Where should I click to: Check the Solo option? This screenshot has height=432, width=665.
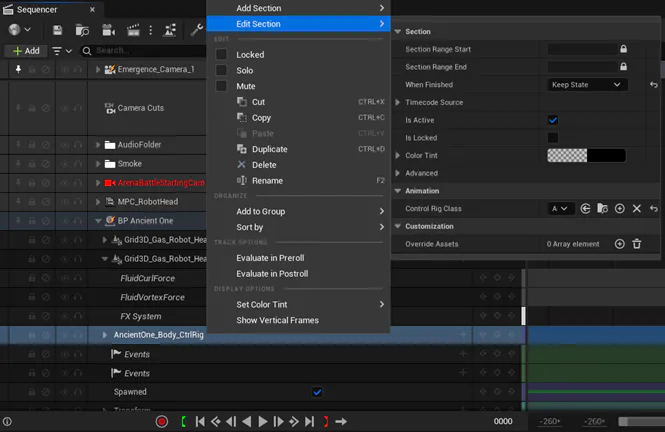pos(221,70)
